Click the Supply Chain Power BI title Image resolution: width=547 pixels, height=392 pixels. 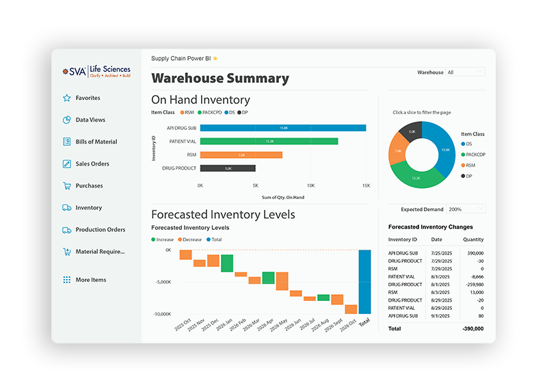[181, 59]
